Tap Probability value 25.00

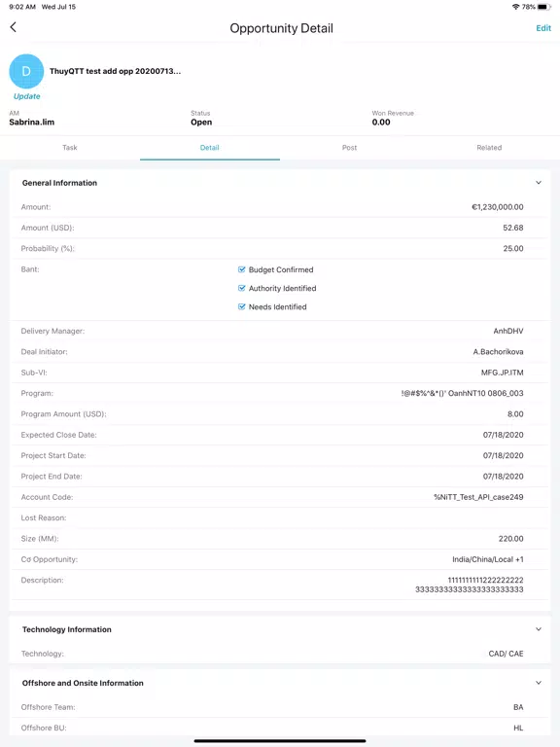pos(513,249)
